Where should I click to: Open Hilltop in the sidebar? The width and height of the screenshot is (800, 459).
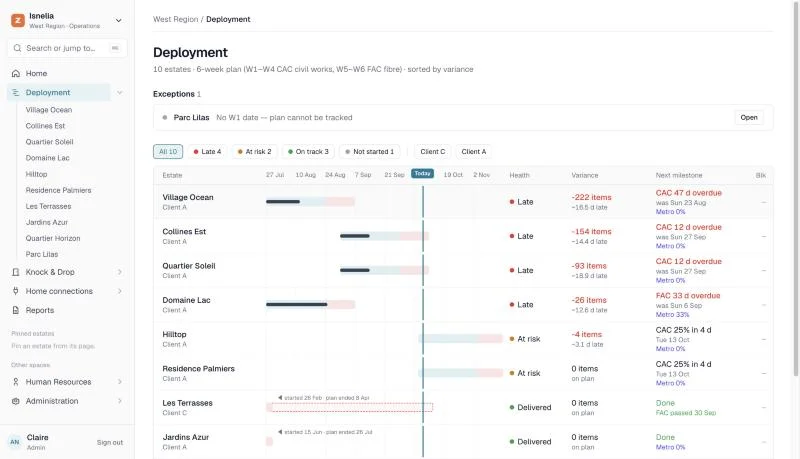point(36,174)
